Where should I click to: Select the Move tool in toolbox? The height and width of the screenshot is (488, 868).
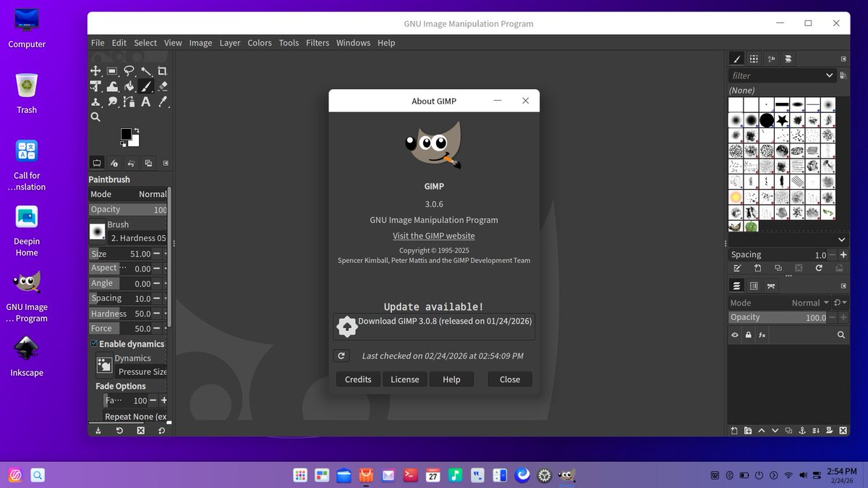[95, 71]
